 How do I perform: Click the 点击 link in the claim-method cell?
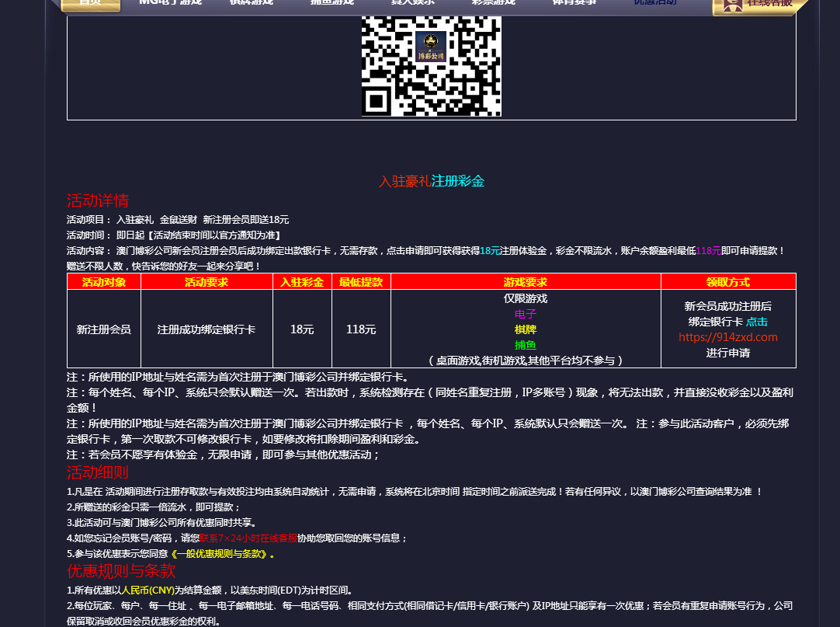point(756,322)
